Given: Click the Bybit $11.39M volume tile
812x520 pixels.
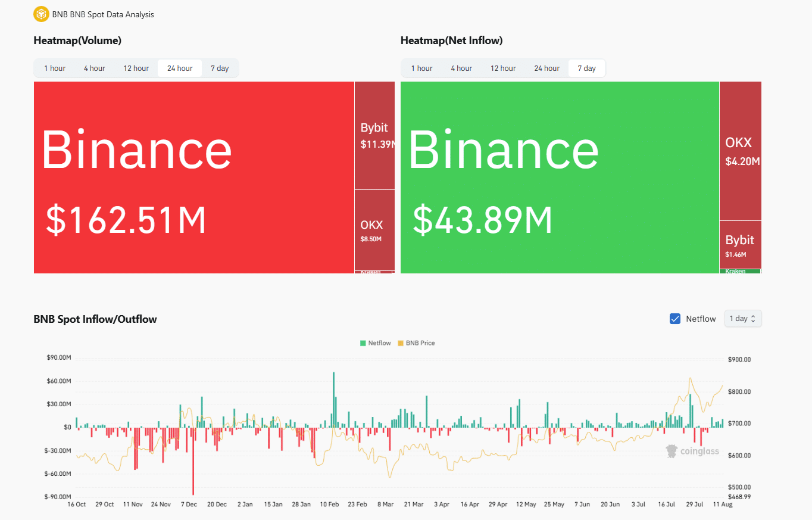Looking at the screenshot, I should pyautogui.click(x=374, y=135).
